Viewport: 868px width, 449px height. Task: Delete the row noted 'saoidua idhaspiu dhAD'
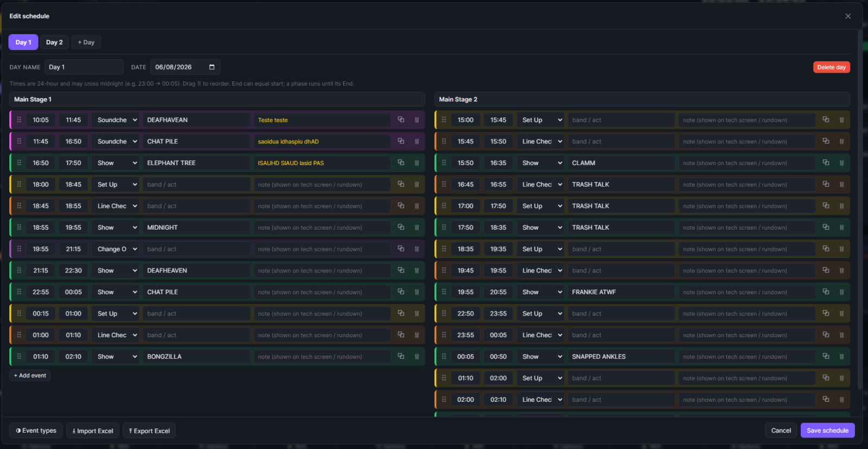(x=417, y=141)
